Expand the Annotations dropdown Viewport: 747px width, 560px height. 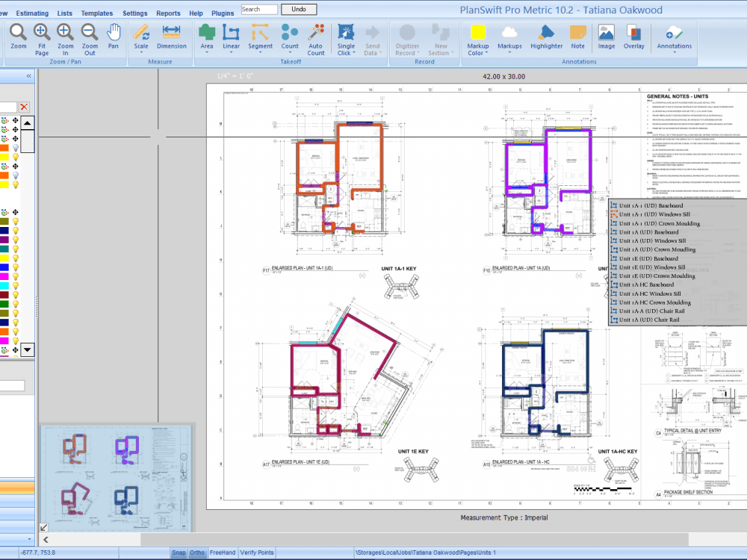[x=674, y=52]
